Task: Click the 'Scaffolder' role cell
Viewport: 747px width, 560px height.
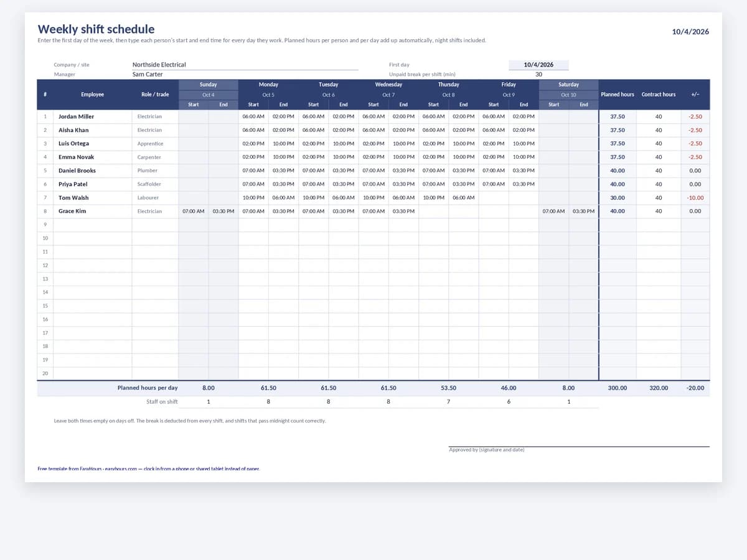Action: (155, 184)
